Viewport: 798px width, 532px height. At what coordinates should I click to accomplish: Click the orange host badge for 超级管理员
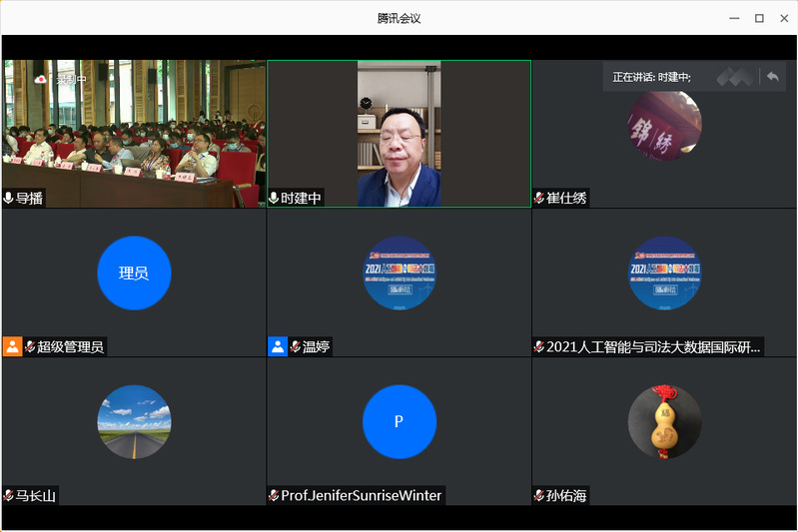click(x=12, y=346)
